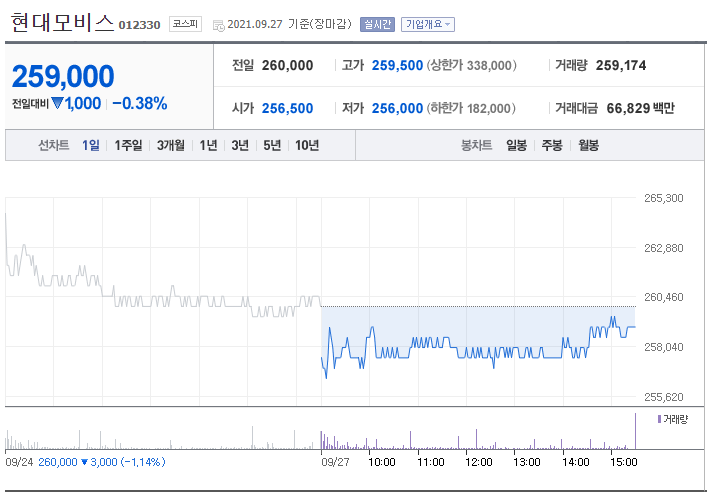
Task: Click the purple 거래량 legend marker
Action: (x=659, y=419)
